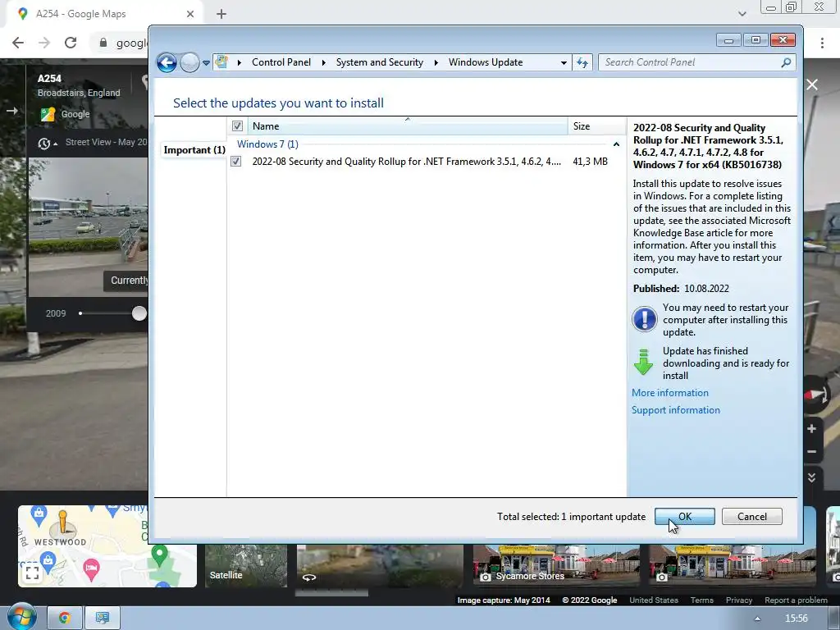
Task: Click the Forward arrow in Windows Update window
Action: (189, 62)
